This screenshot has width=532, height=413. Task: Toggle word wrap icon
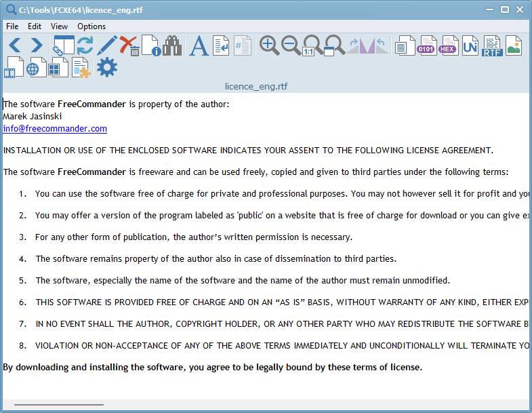221,45
